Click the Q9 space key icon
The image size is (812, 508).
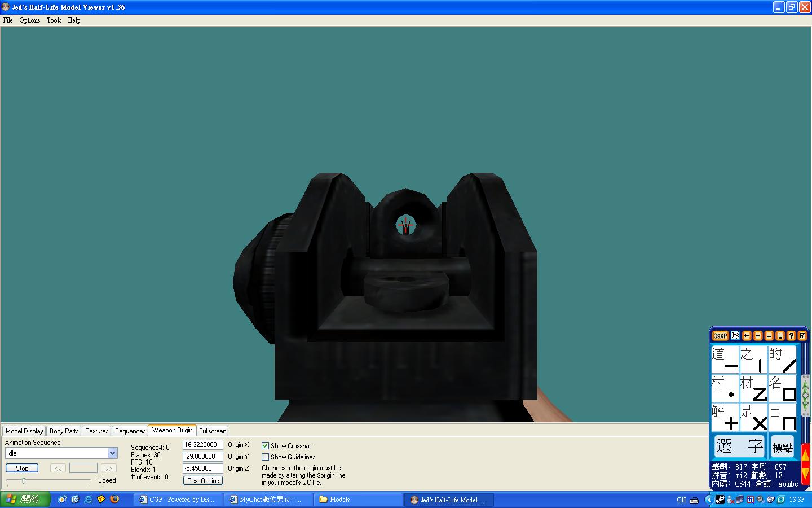pos(769,336)
